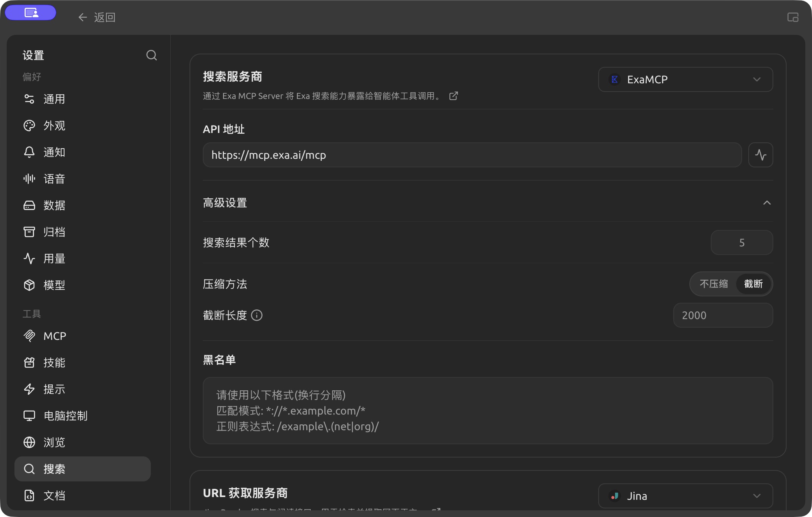Screen dimensions: 812x517
Task: Click the 搜索服务商 heading text
Action: click(233, 77)
